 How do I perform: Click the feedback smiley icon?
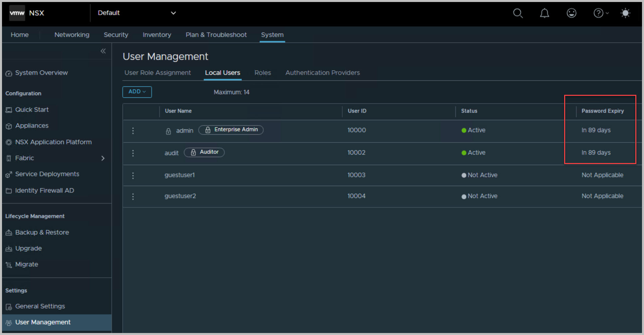(571, 13)
